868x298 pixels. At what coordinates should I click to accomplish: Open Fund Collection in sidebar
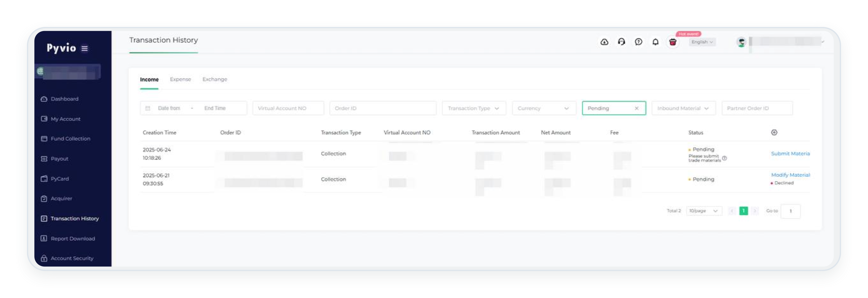tap(70, 139)
